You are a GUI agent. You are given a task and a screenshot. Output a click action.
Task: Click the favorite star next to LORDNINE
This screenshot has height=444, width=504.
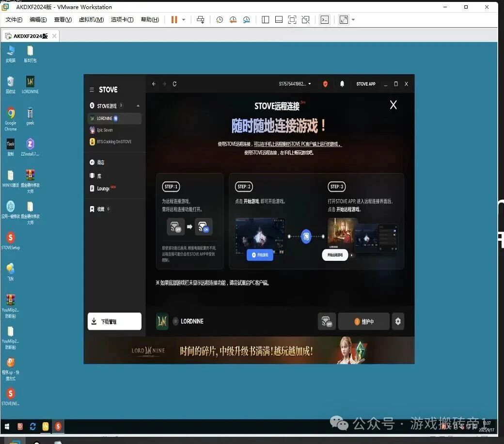(175, 321)
